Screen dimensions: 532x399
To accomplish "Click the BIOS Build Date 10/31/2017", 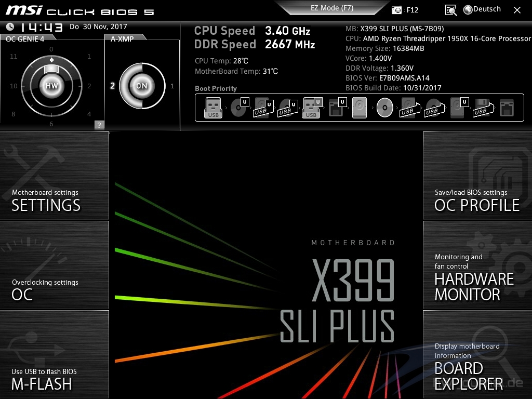I will tap(422, 88).
